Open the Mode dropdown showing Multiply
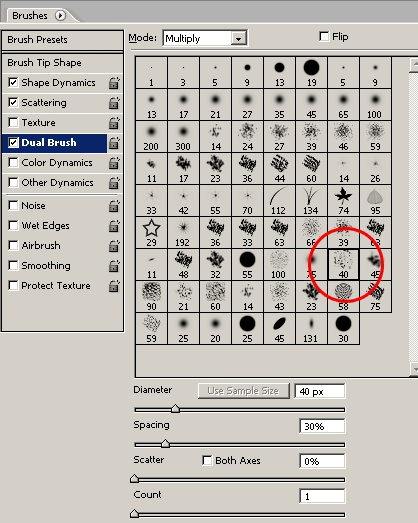418x523 pixels. (205, 38)
